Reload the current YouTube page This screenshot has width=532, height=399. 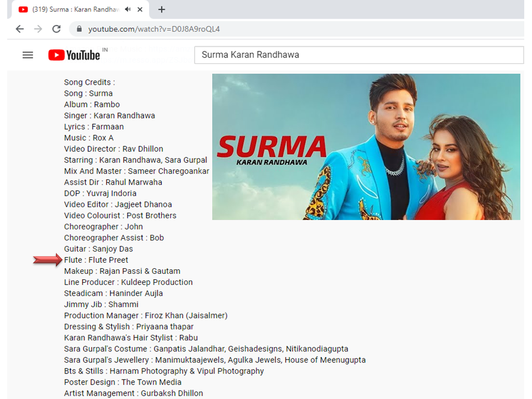(x=56, y=29)
